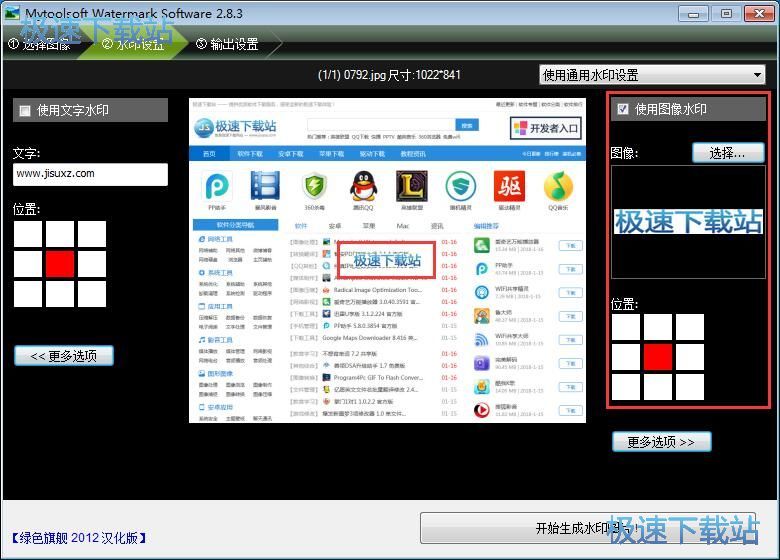780x560 pixels.
Task: Enable the text watermark checkbox
Action: (25, 110)
